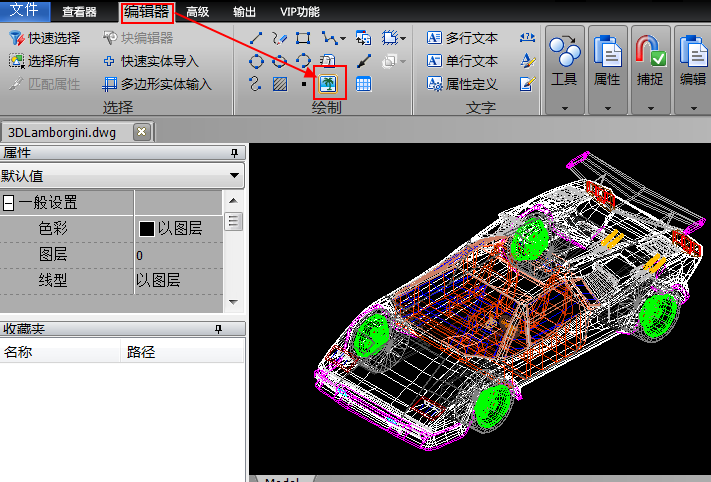Select the Circle drawing tool
The height and width of the screenshot is (482, 711).
click(256, 61)
